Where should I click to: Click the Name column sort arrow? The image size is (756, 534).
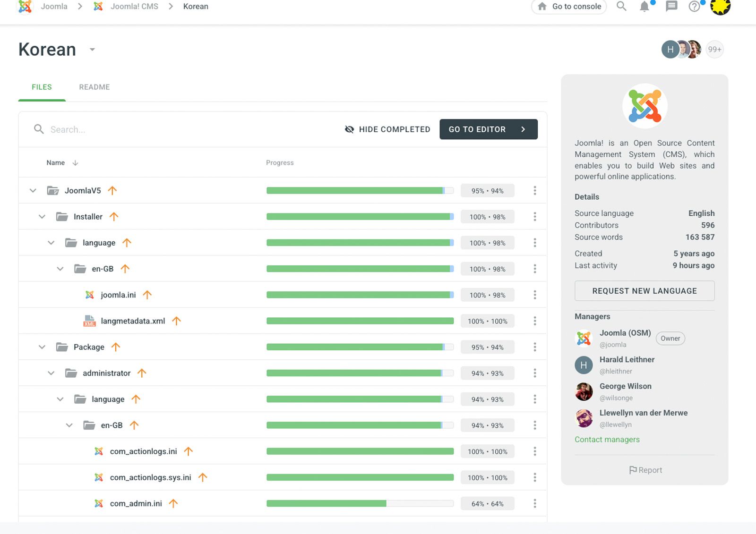pos(75,162)
